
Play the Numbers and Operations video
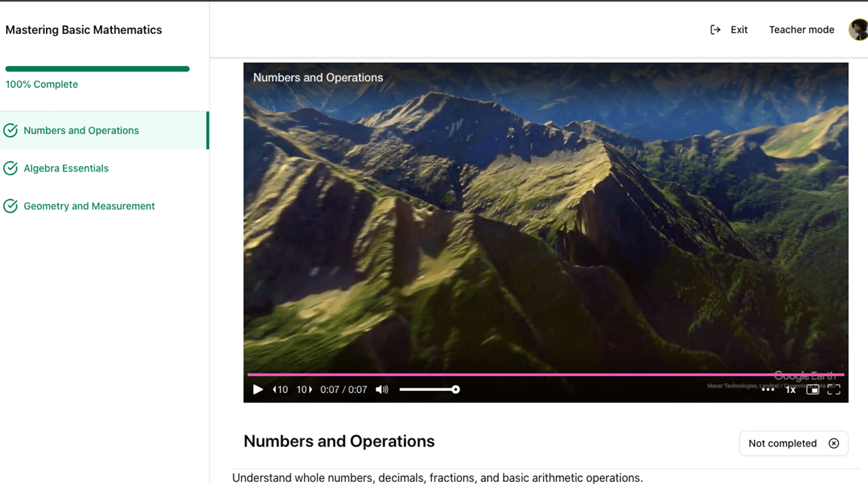pos(258,390)
